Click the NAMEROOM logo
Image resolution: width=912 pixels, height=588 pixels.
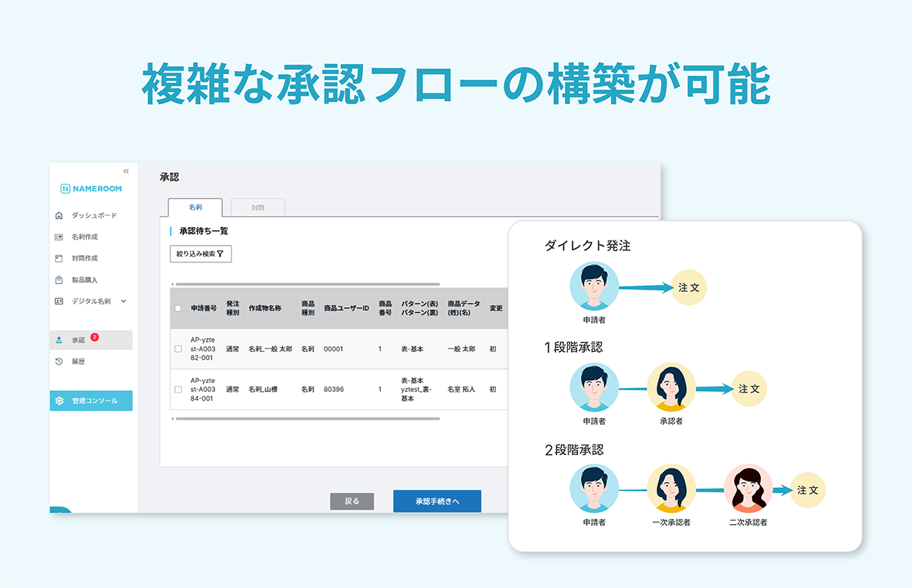click(x=91, y=187)
